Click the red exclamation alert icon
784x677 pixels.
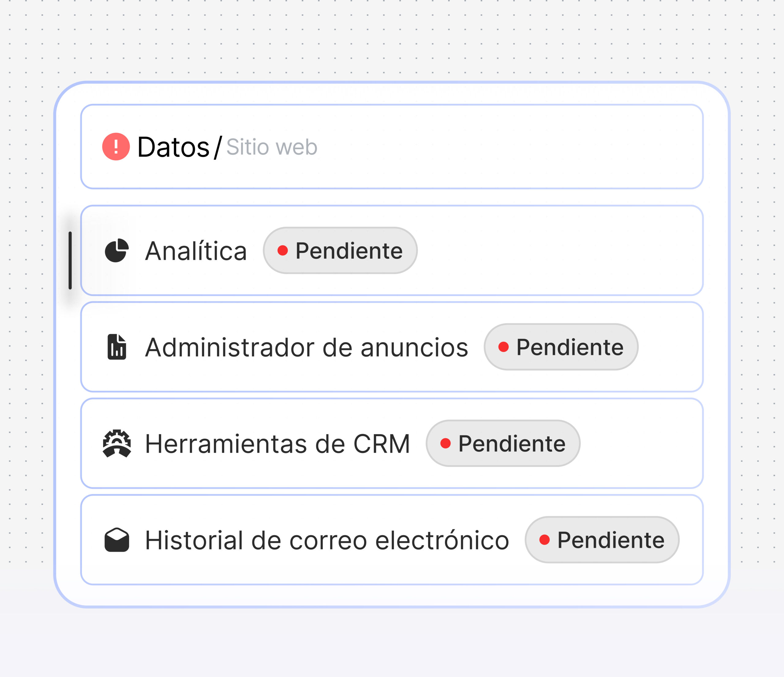(116, 147)
